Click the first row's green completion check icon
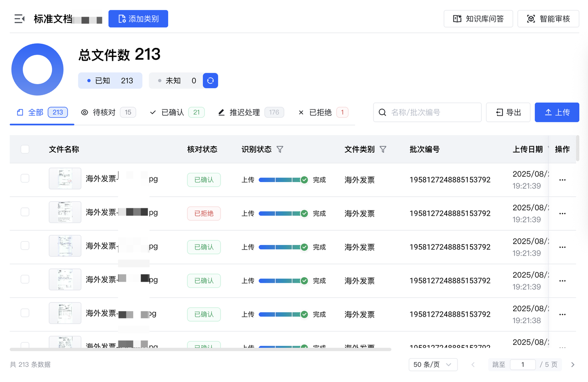The image size is (588, 382). (304, 180)
